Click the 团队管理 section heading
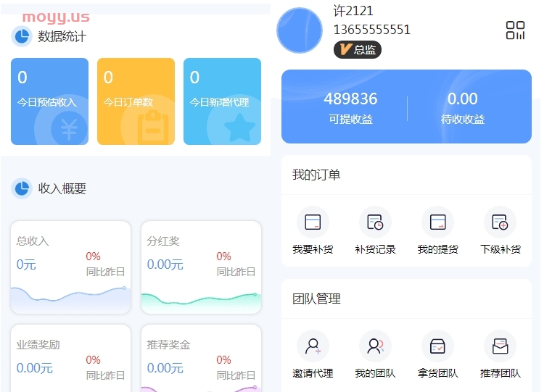 click(x=316, y=299)
